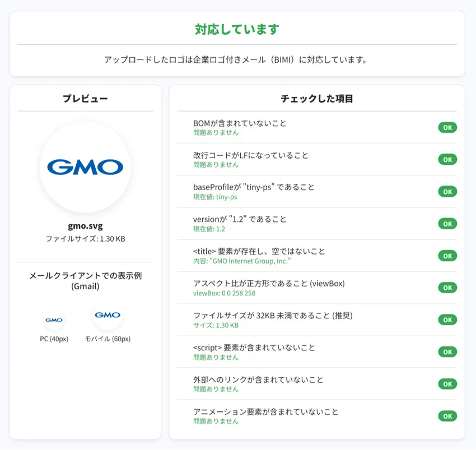Click 問題ありません under 外部へのリンク check
The height and width of the screenshot is (449, 476).
(216, 389)
